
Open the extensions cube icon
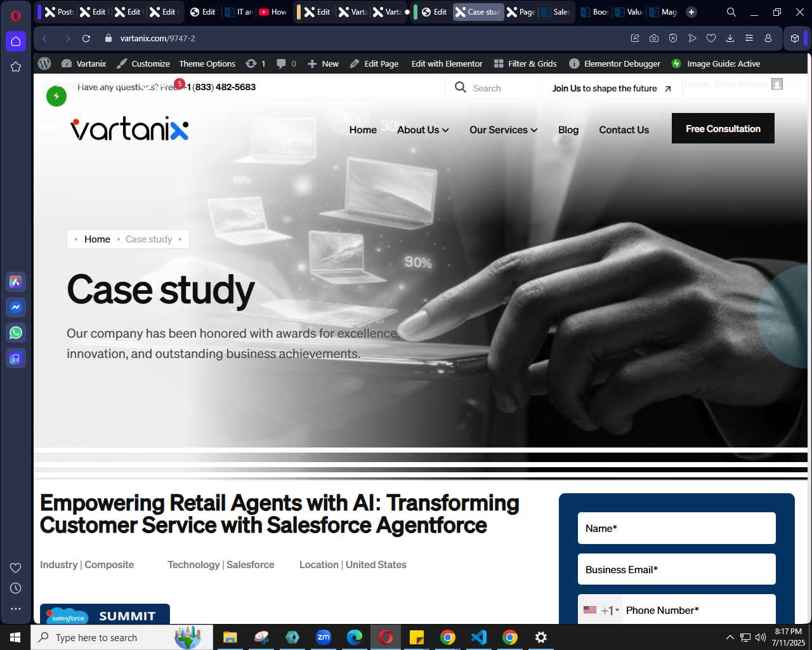click(x=795, y=38)
